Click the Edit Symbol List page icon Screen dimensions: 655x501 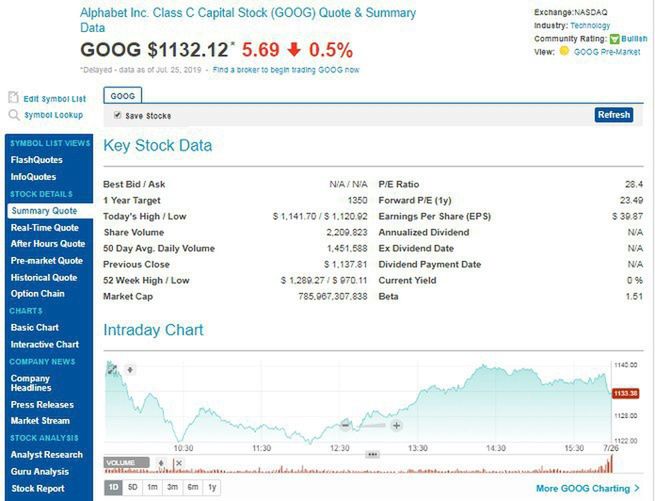[x=14, y=98]
